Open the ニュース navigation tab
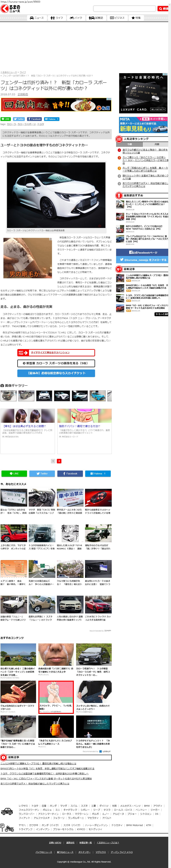This screenshot has width=171, height=868. point(37,18)
